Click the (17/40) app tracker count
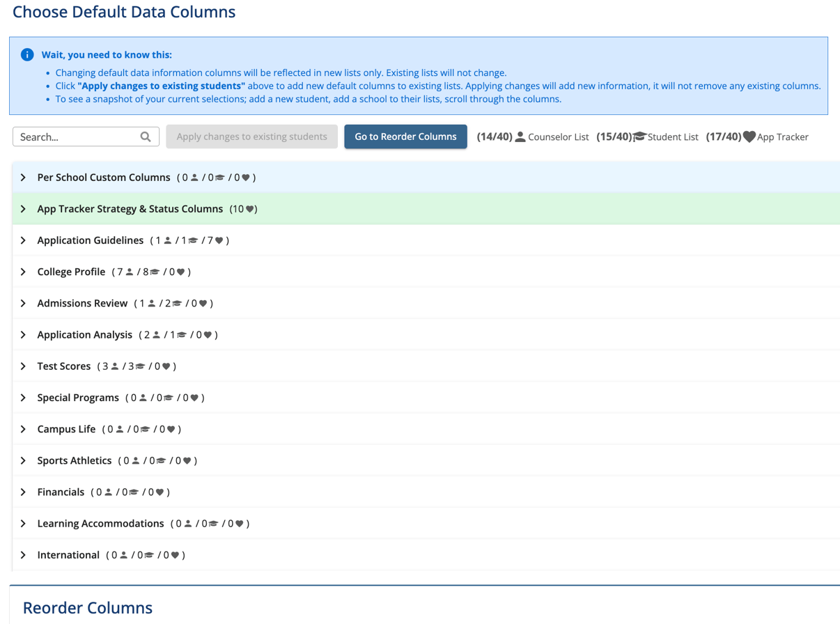Image resolution: width=840 pixels, height=624 pixels. tap(724, 137)
